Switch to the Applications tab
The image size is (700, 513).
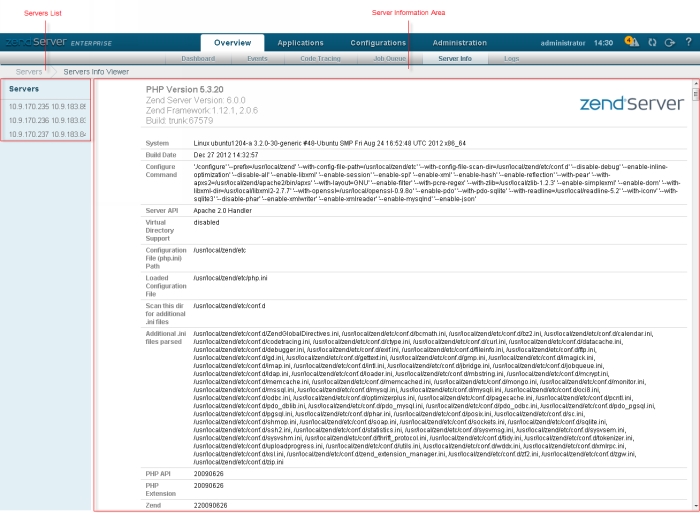(x=300, y=43)
